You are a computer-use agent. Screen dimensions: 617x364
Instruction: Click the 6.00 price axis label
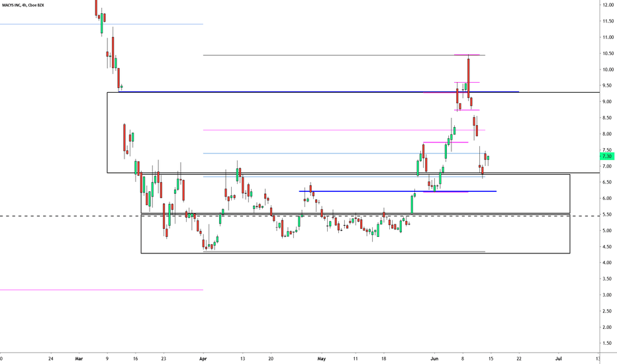click(x=608, y=199)
